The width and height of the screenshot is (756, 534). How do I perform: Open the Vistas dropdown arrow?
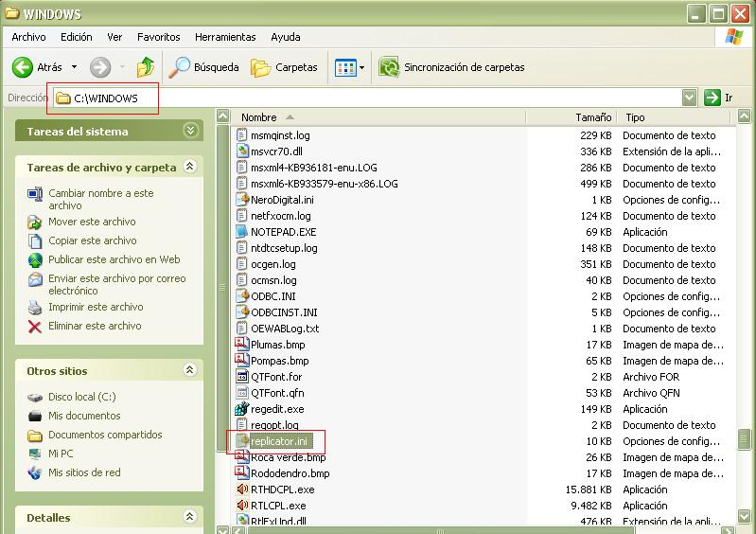[362, 67]
